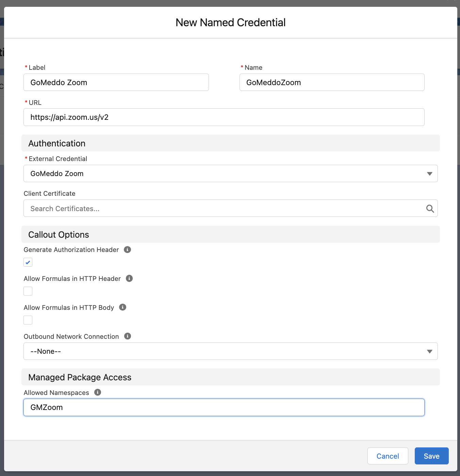460x476 pixels.
Task: Open the External Credential dropdown
Action: 230,174
